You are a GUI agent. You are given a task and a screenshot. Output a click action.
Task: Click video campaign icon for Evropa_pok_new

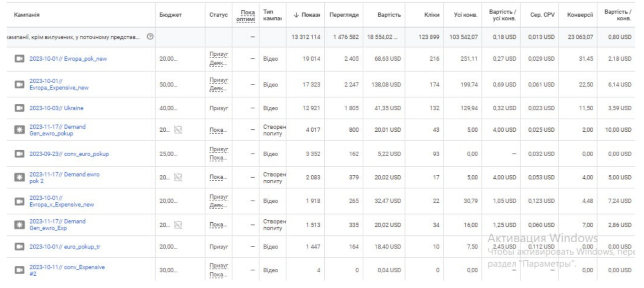(20, 59)
